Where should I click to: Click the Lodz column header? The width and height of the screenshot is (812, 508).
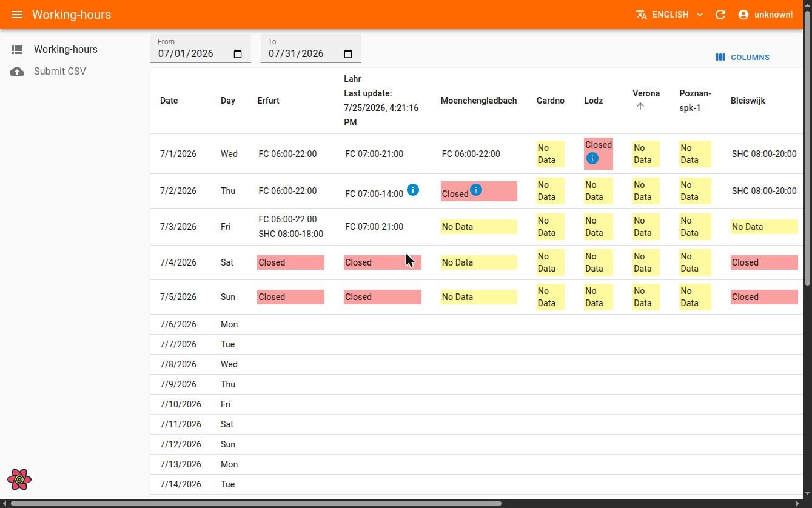pyautogui.click(x=593, y=101)
